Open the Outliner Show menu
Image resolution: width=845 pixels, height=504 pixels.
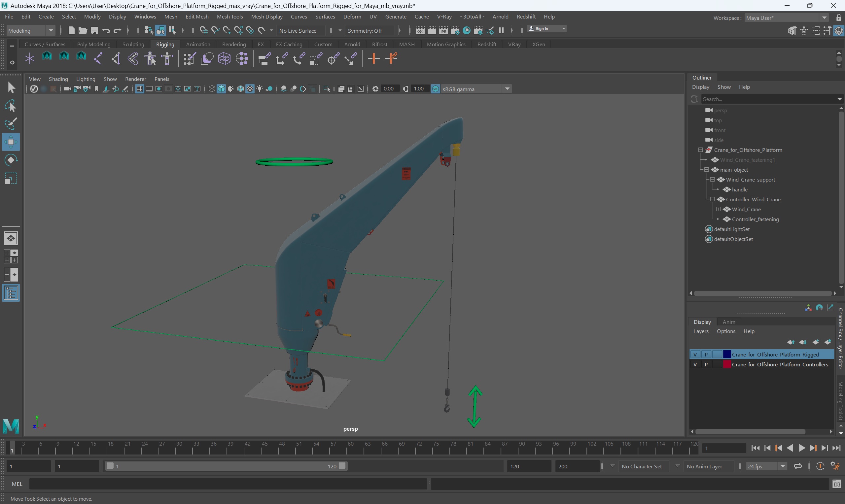(x=724, y=87)
